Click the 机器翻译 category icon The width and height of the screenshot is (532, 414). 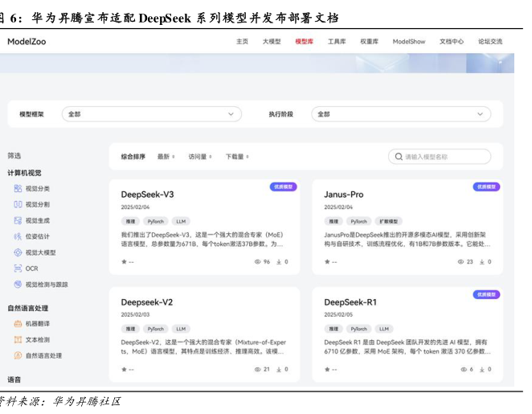coord(18,324)
